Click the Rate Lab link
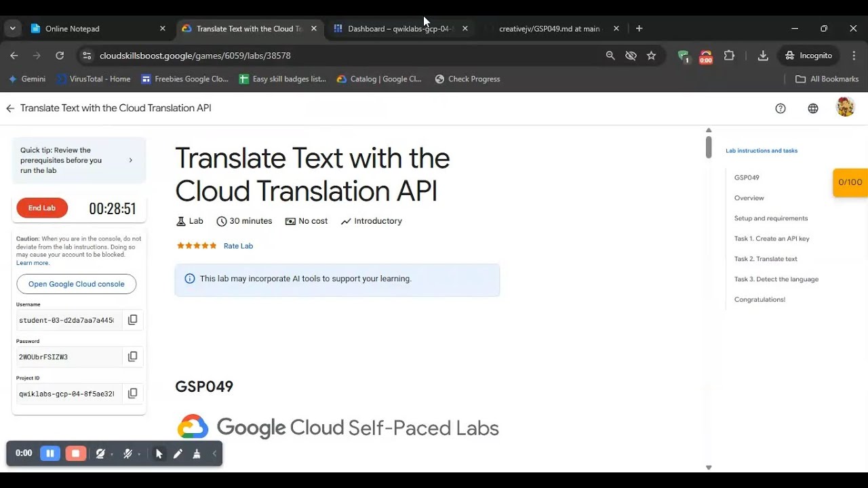 point(238,246)
